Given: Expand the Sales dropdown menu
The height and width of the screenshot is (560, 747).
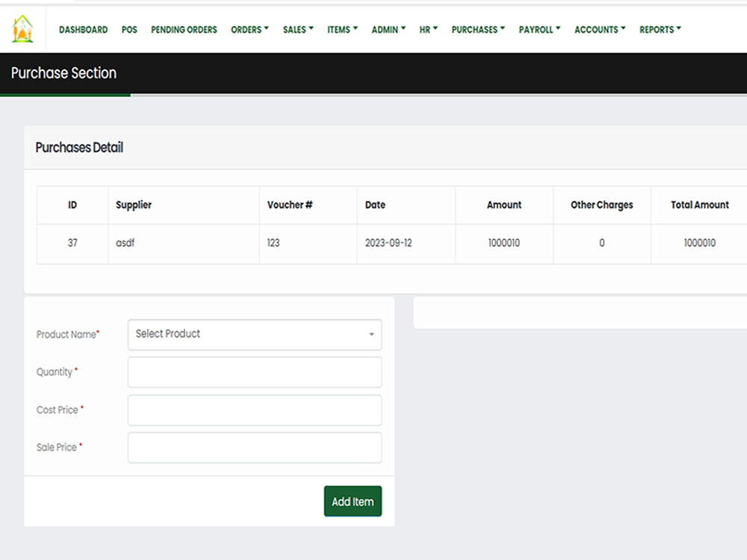Looking at the screenshot, I should point(298,30).
